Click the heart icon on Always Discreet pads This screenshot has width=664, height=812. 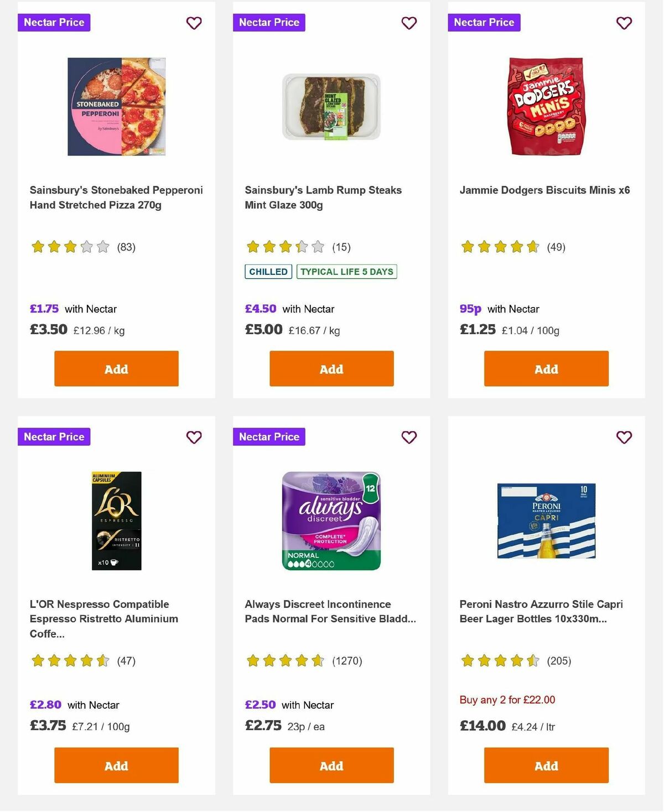coord(409,437)
